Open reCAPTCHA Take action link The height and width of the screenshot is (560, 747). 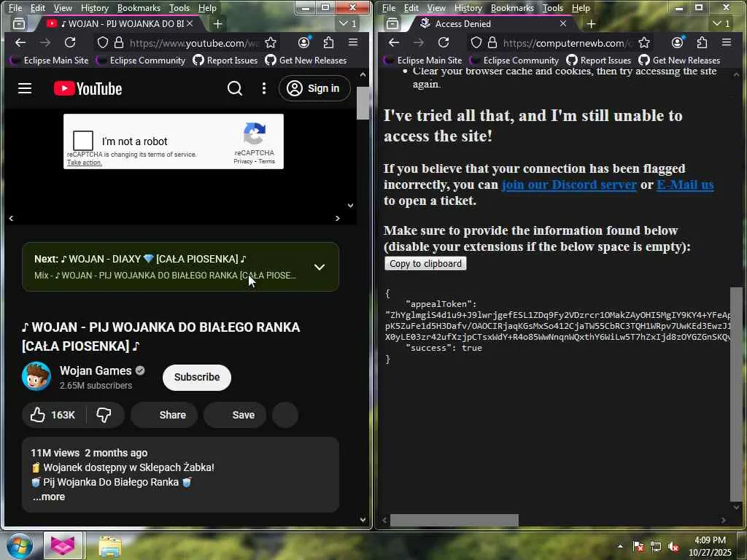pos(85,163)
